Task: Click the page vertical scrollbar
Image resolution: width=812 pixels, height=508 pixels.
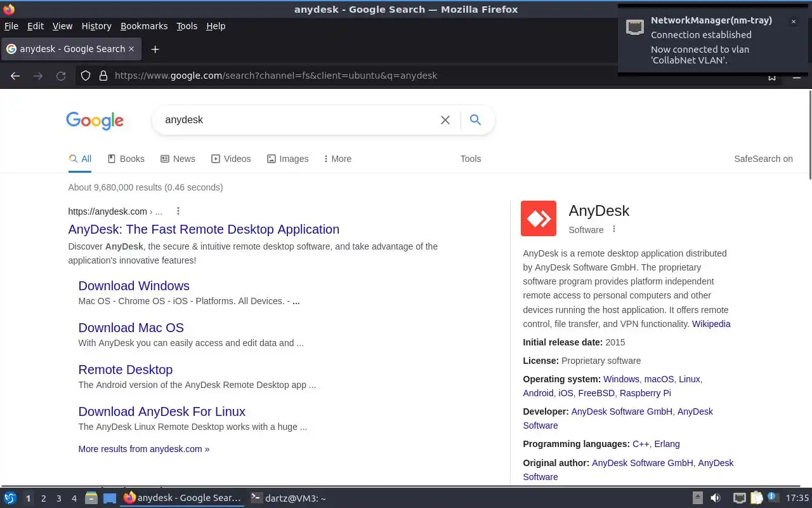Action: click(809, 135)
